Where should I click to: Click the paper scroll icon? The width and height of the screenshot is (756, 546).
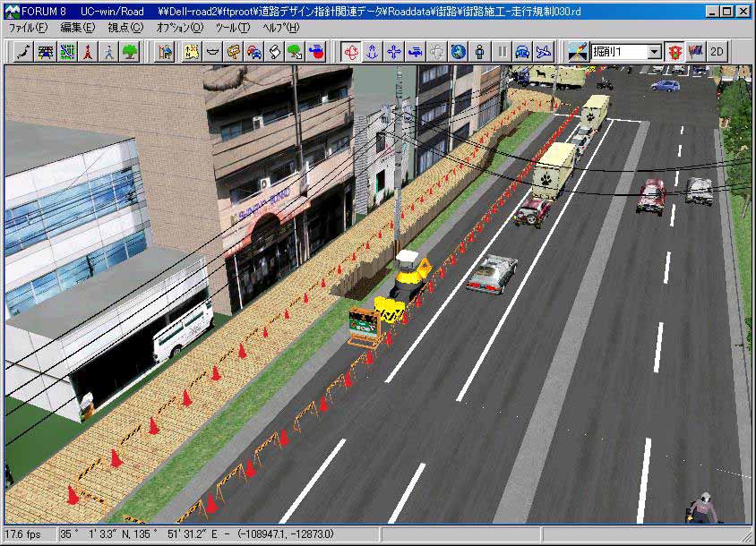click(275, 52)
